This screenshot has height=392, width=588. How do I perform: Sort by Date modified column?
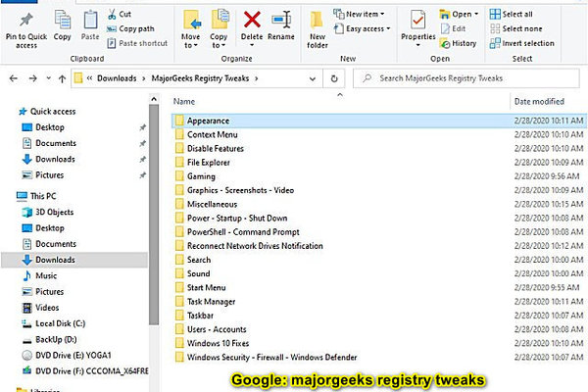(x=539, y=102)
